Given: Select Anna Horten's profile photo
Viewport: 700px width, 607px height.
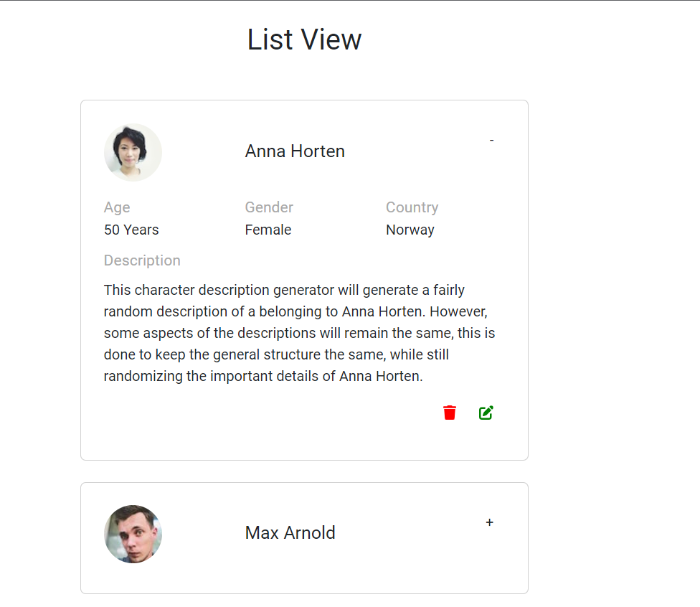Looking at the screenshot, I should click(133, 152).
